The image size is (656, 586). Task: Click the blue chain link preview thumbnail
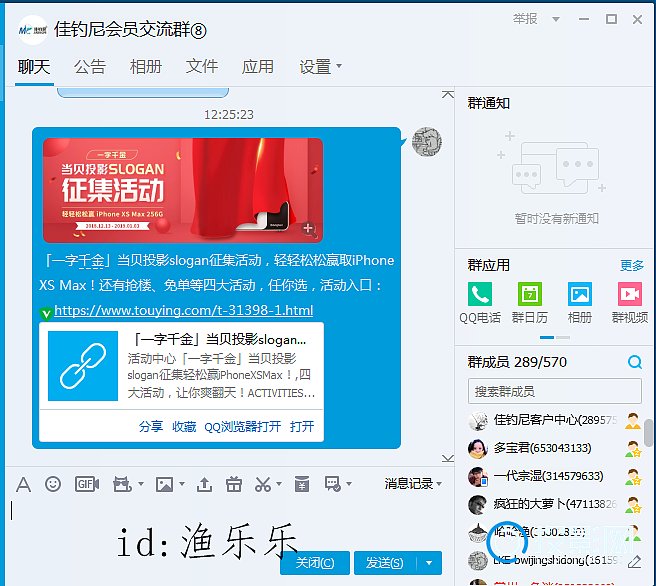tap(83, 366)
